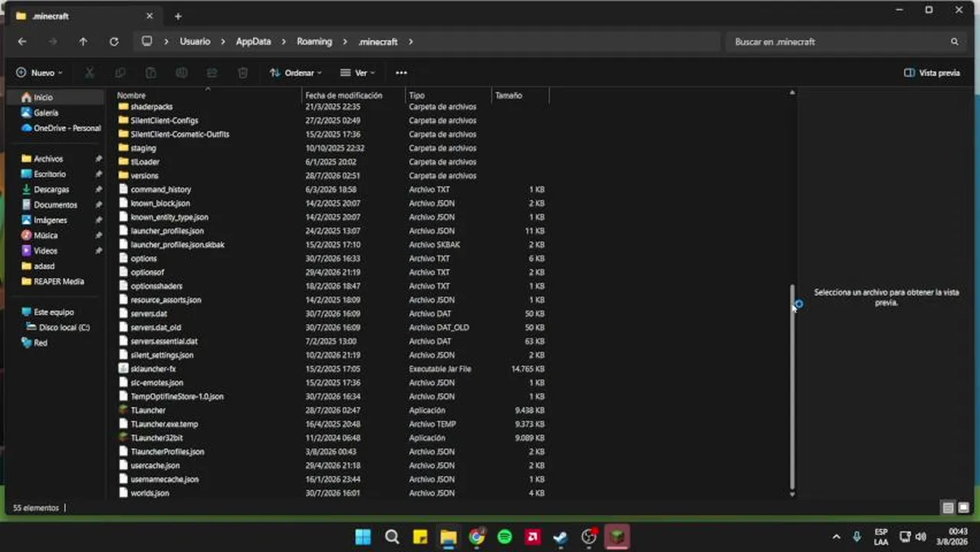Expand chevron between AppData and Roaming
Screen dimensions: 980x552
[x=284, y=41]
